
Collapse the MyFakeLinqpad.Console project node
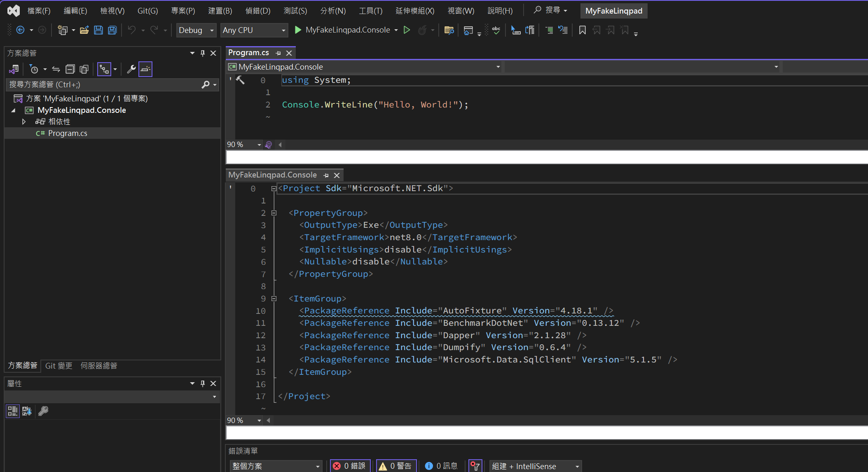coord(13,110)
